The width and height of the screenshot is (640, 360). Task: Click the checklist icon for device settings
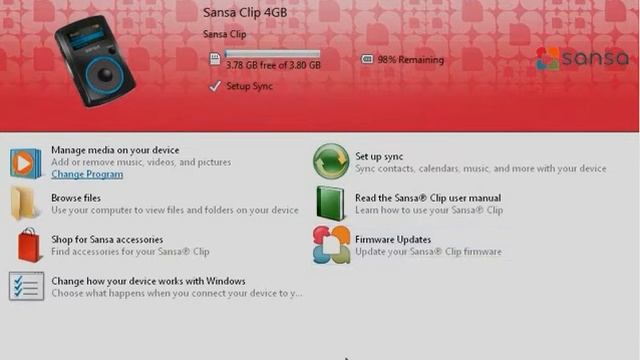click(x=27, y=286)
